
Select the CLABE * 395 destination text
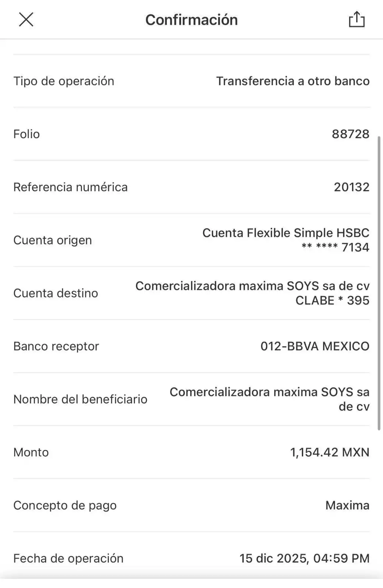(332, 301)
